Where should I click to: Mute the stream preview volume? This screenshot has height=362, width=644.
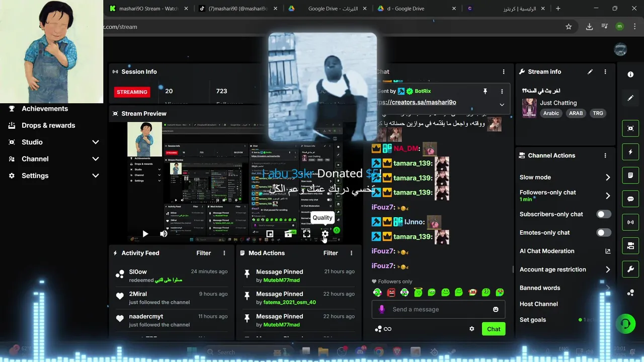coord(164,234)
